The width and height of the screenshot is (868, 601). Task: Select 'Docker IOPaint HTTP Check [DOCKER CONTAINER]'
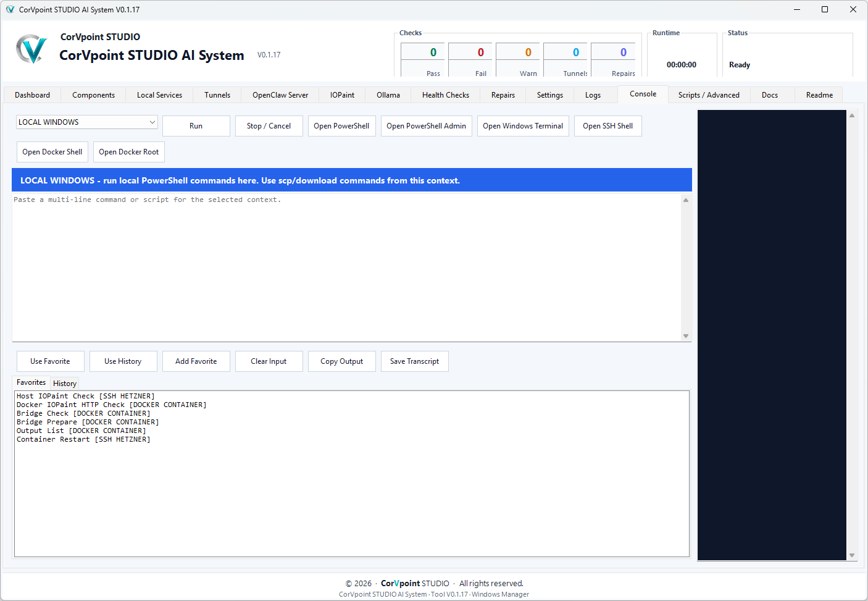pyautogui.click(x=112, y=405)
